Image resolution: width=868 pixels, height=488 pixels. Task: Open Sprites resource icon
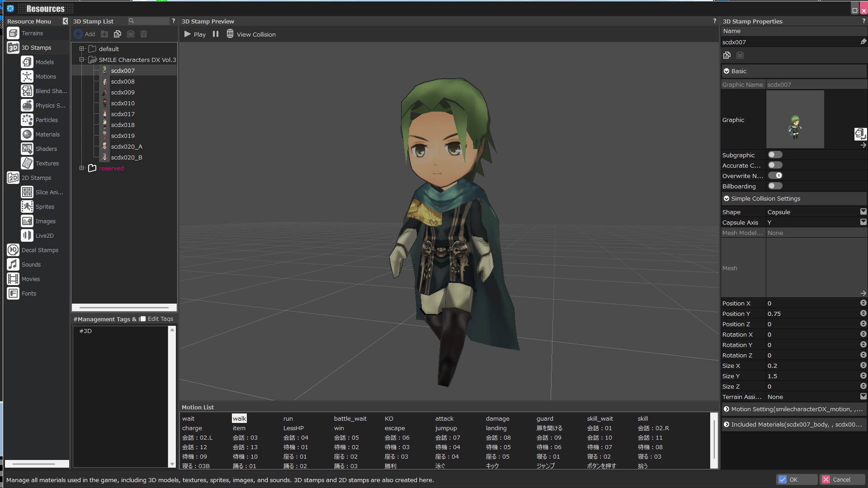tap(27, 207)
